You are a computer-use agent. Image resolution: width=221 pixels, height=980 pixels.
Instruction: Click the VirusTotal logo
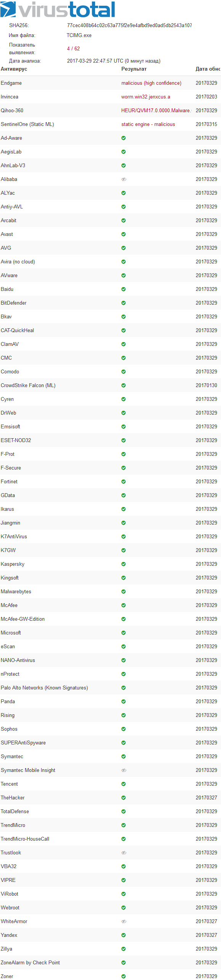point(58,10)
